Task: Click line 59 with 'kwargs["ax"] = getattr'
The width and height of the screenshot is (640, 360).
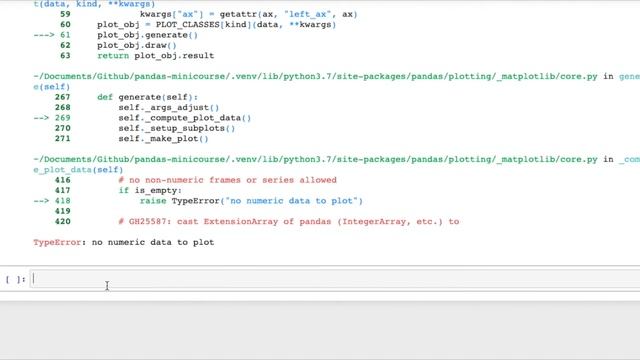Action: (249, 14)
